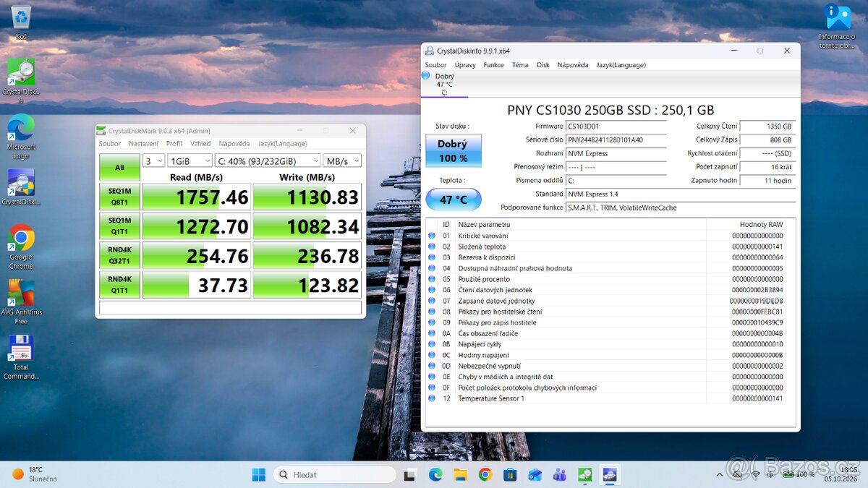Click the CrystalDiskInfo title bar app icon
Image resolution: width=868 pixels, height=488 pixels.
(x=430, y=51)
